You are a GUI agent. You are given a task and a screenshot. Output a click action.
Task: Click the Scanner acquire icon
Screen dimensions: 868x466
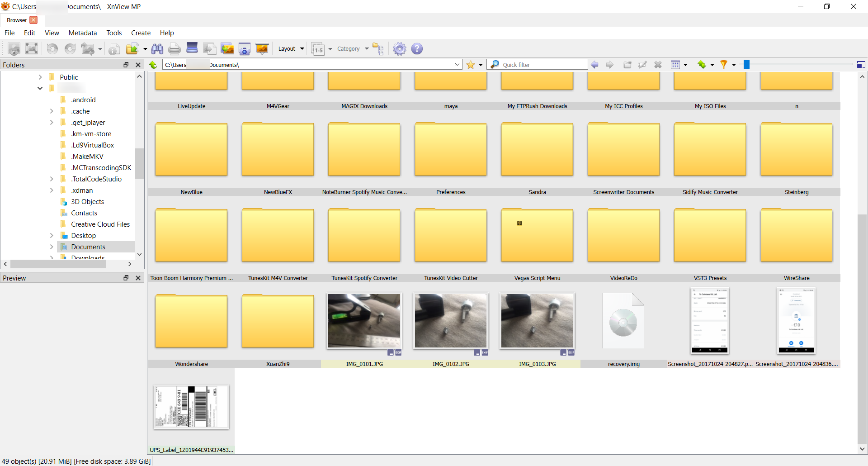point(192,48)
